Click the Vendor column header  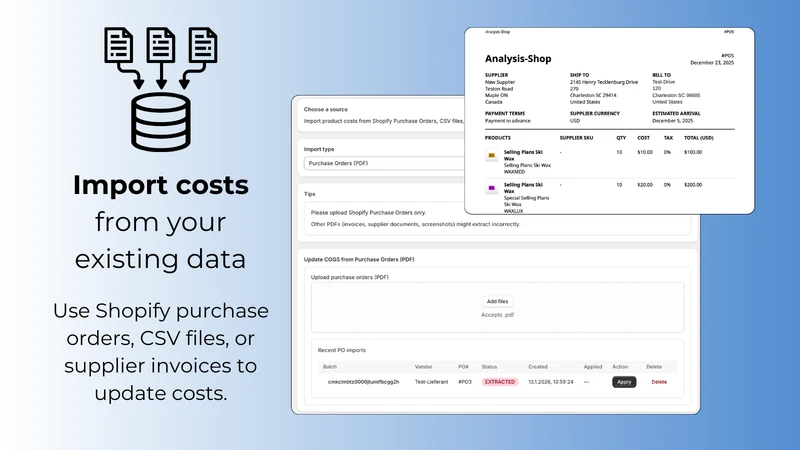(423, 367)
